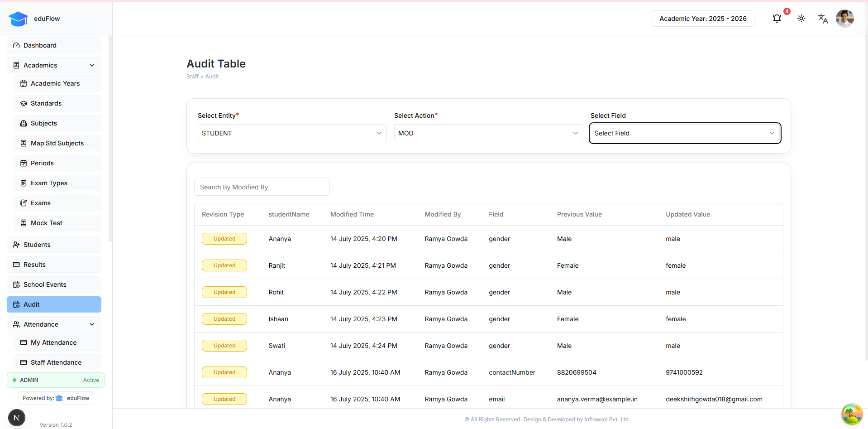Click Updated badge in Ranjit's row
The width and height of the screenshot is (868, 429).
click(x=224, y=265)
